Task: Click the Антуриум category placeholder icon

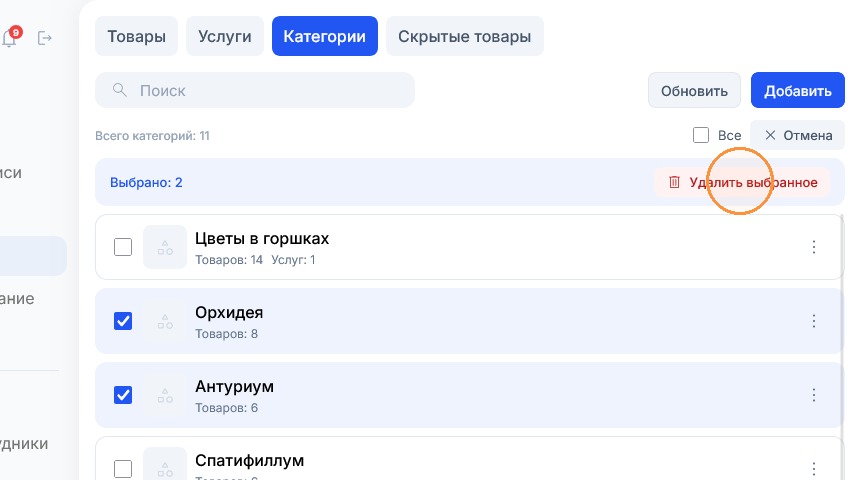Action: coord(165,395)
